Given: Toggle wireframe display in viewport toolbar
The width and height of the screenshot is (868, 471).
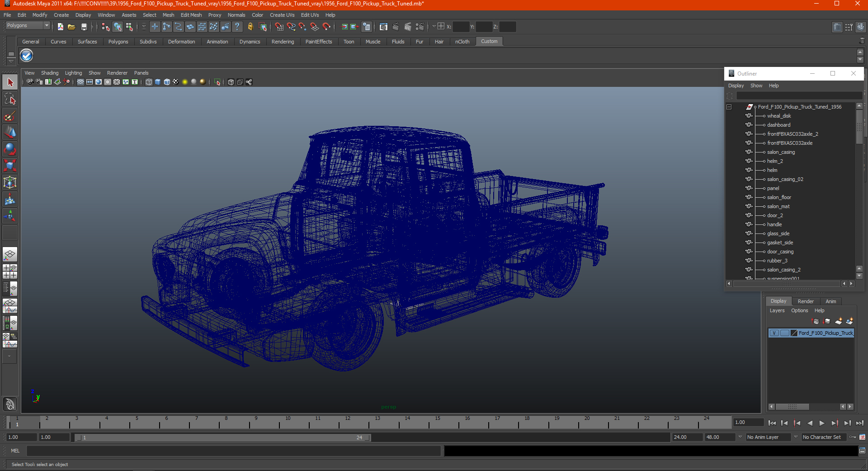Looking at the screenshot, I should 149,82.
